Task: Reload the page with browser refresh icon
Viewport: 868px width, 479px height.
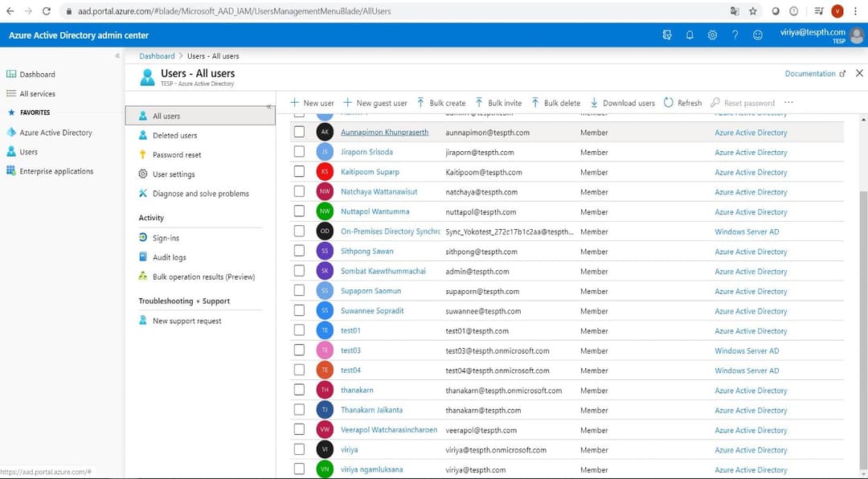Action: pos(47,11)
